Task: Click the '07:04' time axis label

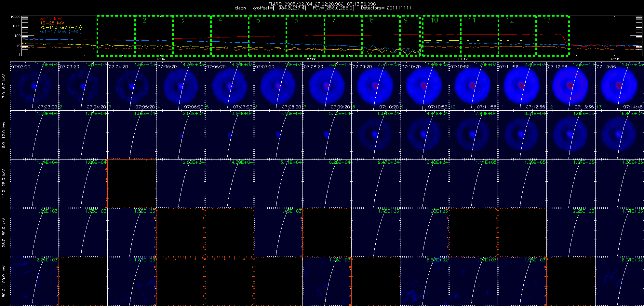Action: tap(160, 59)
